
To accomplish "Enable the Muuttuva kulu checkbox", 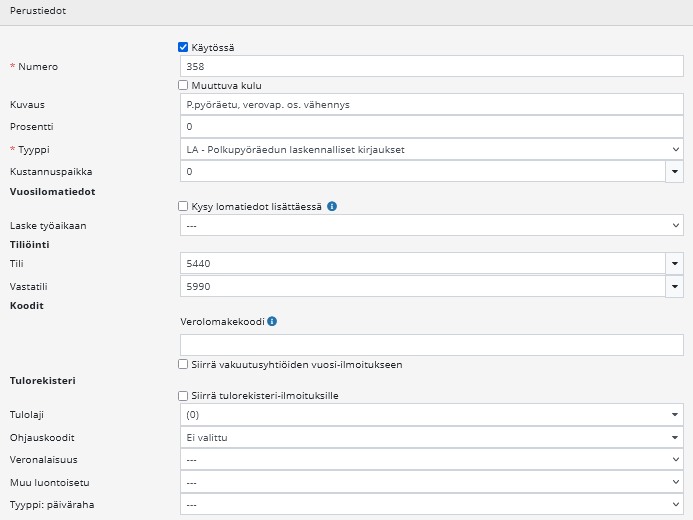I will [183, 86].
